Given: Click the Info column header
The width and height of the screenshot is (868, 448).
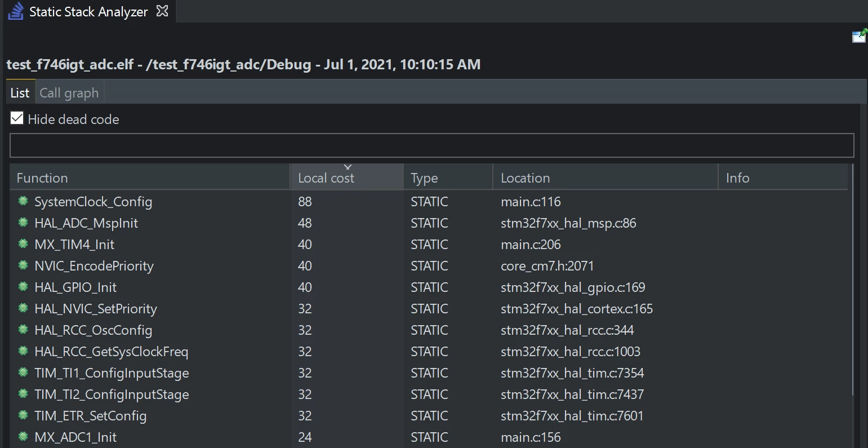Looking at the screenshot, I should tap(783, 178).
